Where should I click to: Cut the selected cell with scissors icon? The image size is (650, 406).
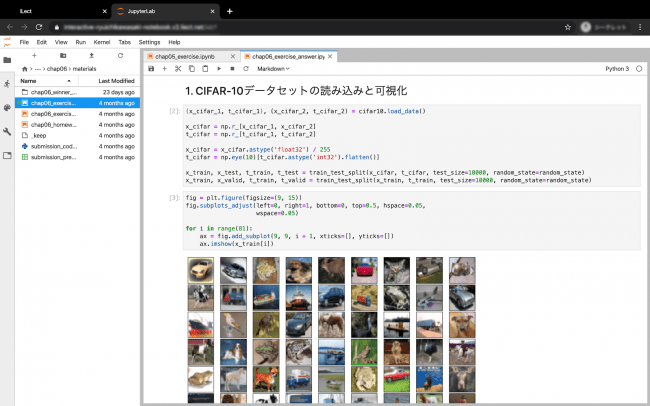tap(178, 68)
